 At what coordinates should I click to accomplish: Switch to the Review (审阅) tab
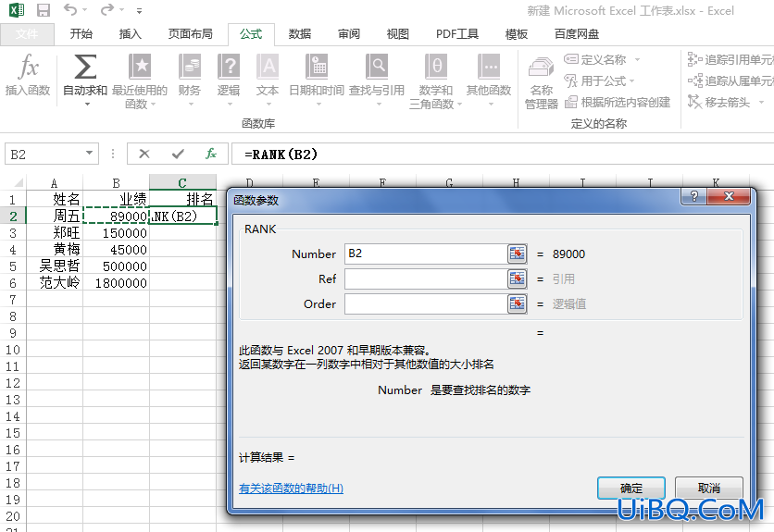pyautogui.click(x=348, y=34)
